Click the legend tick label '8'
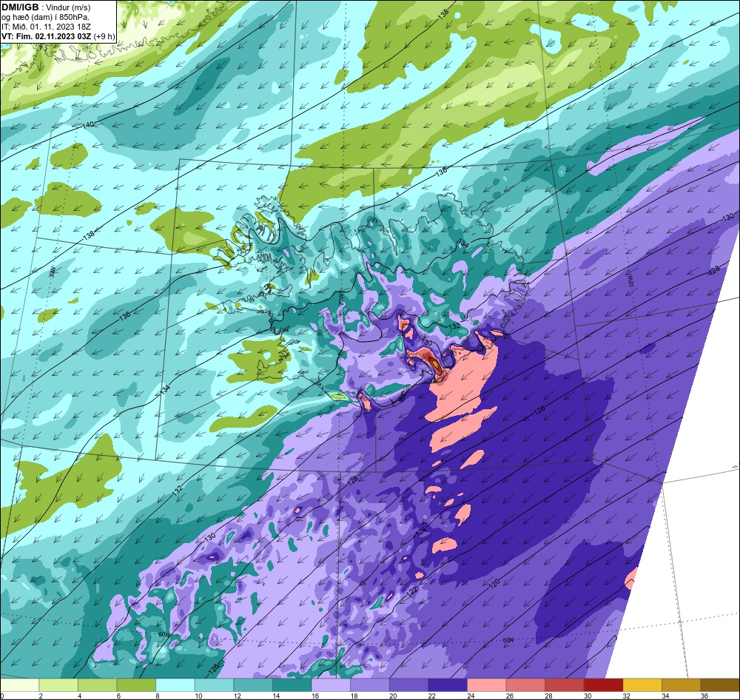The image size is (740, 700). click(158, 696)
